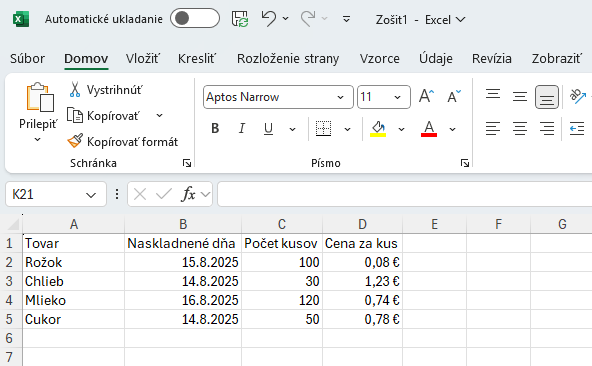Click Kopírovať formát paintbrush button

[x=122, y=142]
